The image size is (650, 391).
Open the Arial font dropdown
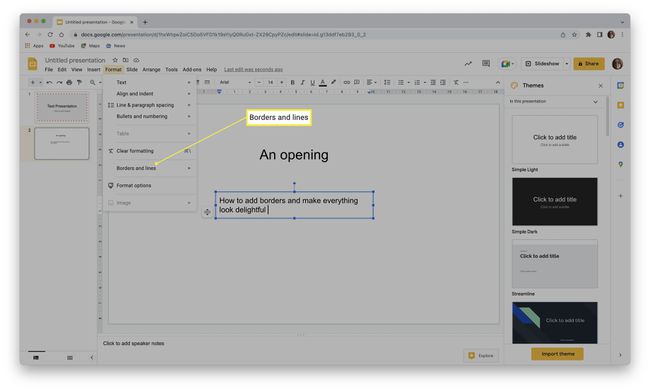tap(235, 83)
